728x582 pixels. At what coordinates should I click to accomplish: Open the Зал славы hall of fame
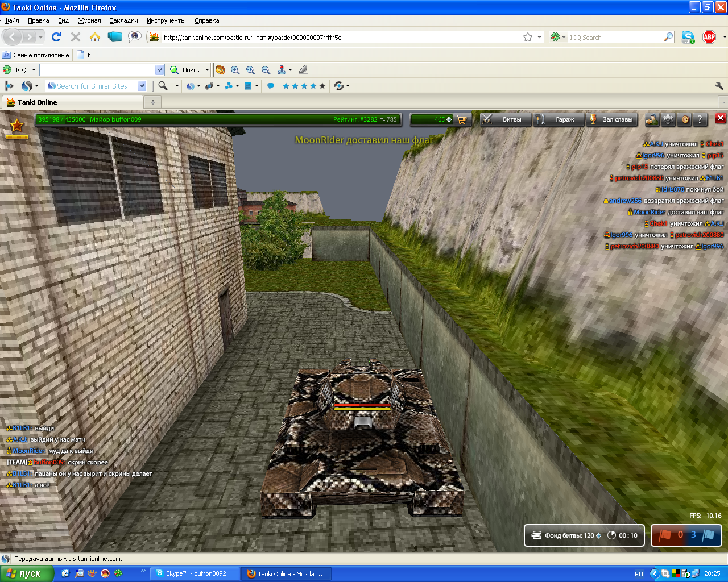click(x=612, y=119)
